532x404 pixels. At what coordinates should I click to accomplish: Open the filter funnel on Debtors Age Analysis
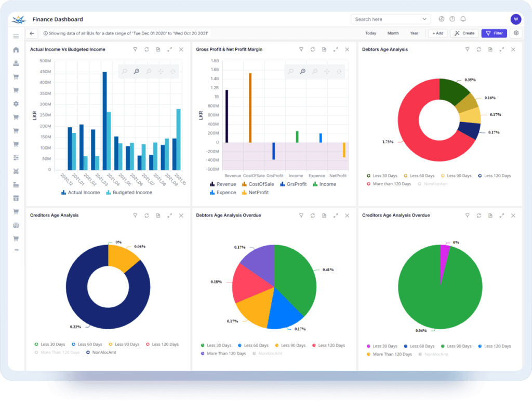(468, 49)
